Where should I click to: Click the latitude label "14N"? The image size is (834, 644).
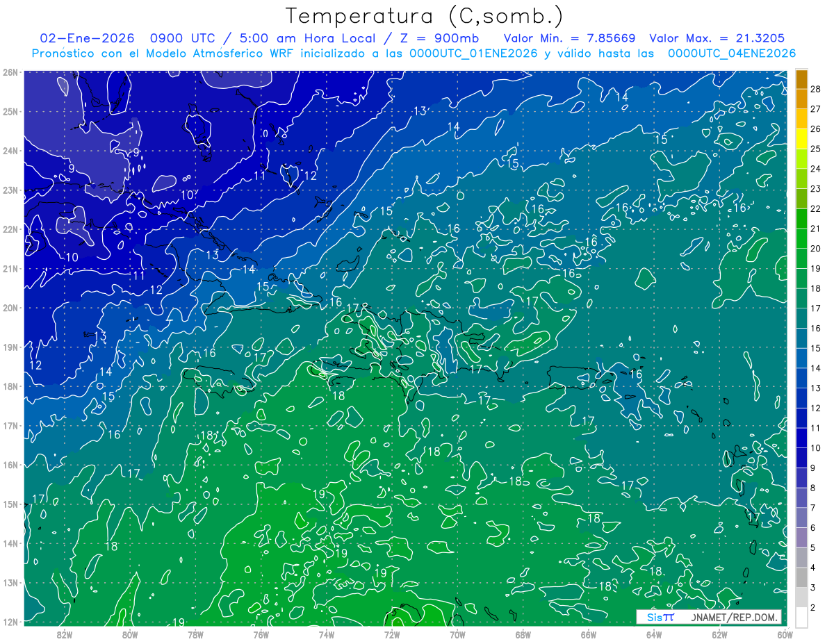10,543
